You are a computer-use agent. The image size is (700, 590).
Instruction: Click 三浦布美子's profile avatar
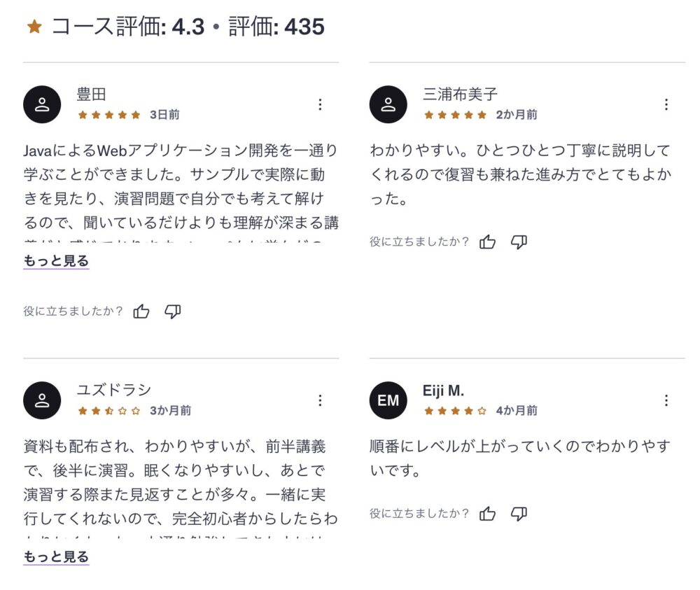coord(388,104)
